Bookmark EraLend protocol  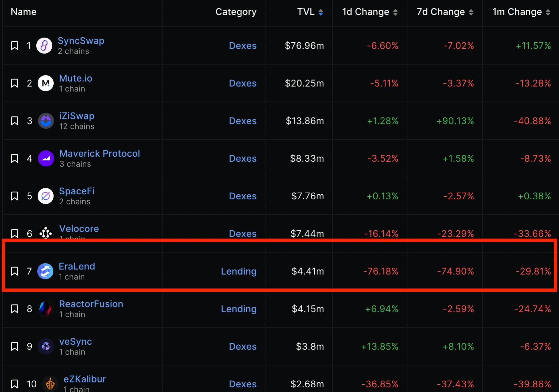(x=15, y=271)
